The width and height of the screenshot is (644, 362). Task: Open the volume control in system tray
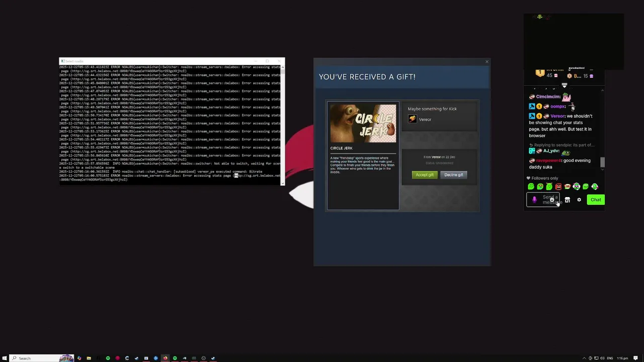point(602,358)
